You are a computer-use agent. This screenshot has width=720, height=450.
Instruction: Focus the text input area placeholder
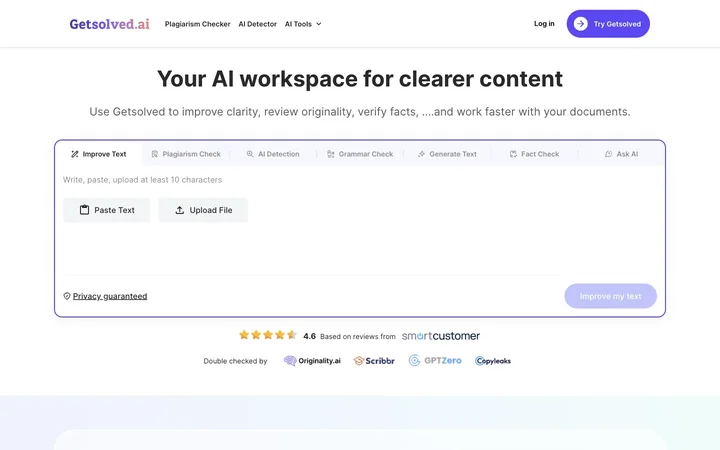pos(142,180)
